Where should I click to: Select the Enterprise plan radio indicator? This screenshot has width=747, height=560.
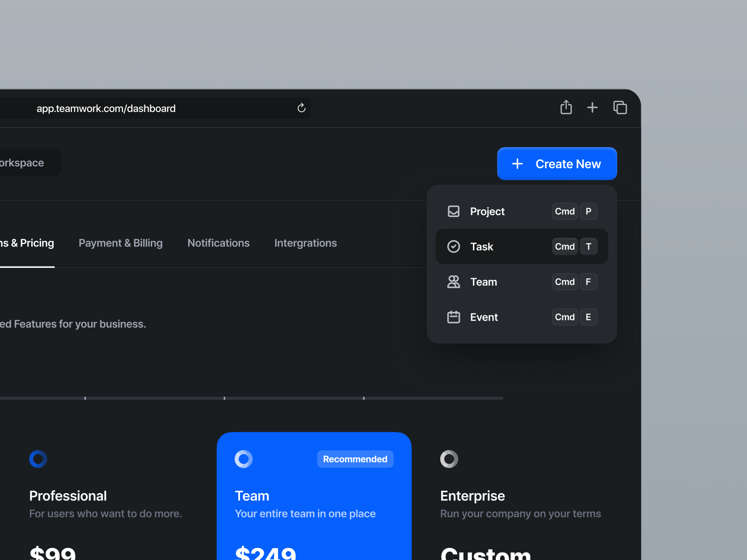coord(449,459)
